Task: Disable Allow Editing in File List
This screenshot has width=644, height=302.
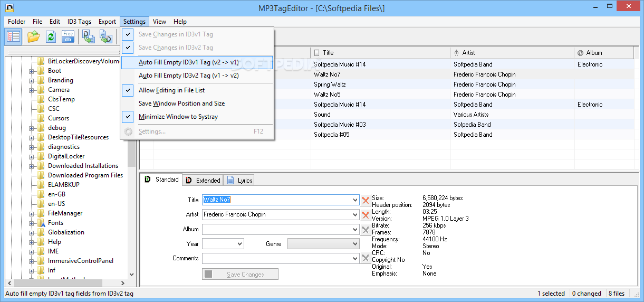Action: pos(197,90)
